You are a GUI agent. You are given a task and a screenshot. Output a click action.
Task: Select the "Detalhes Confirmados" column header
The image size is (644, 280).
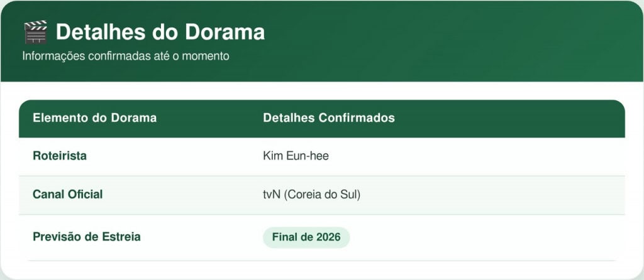tap(328, 118)
